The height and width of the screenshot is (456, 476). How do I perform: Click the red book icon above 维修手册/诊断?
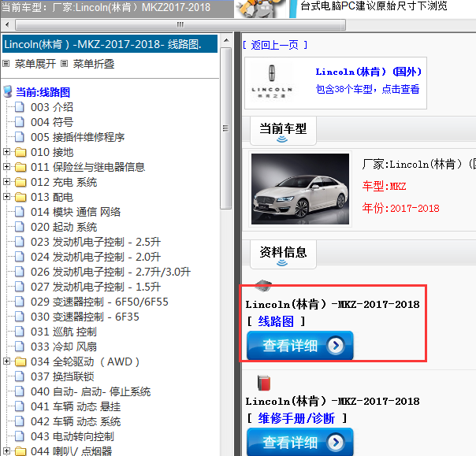pyautogui.click(x=264, y=383)
